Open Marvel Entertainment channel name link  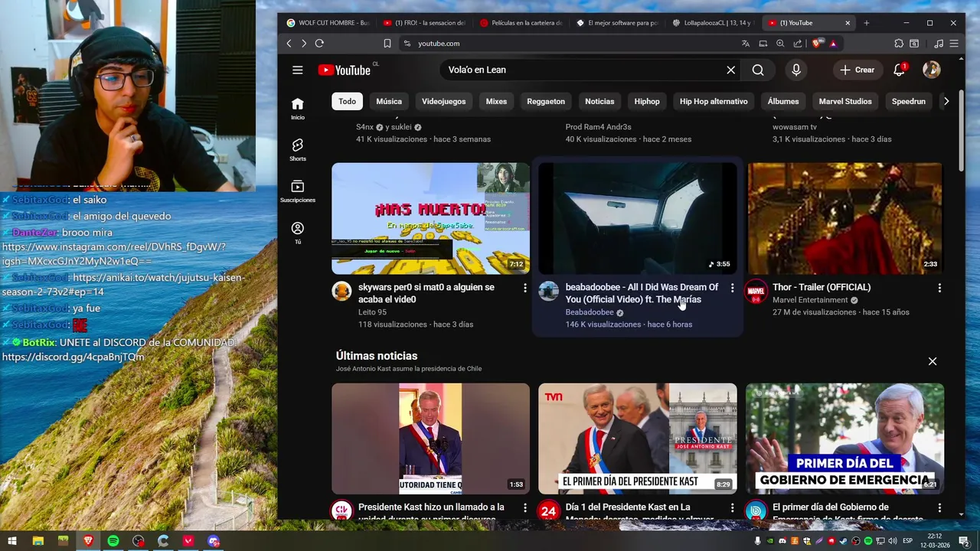point(810,300)
